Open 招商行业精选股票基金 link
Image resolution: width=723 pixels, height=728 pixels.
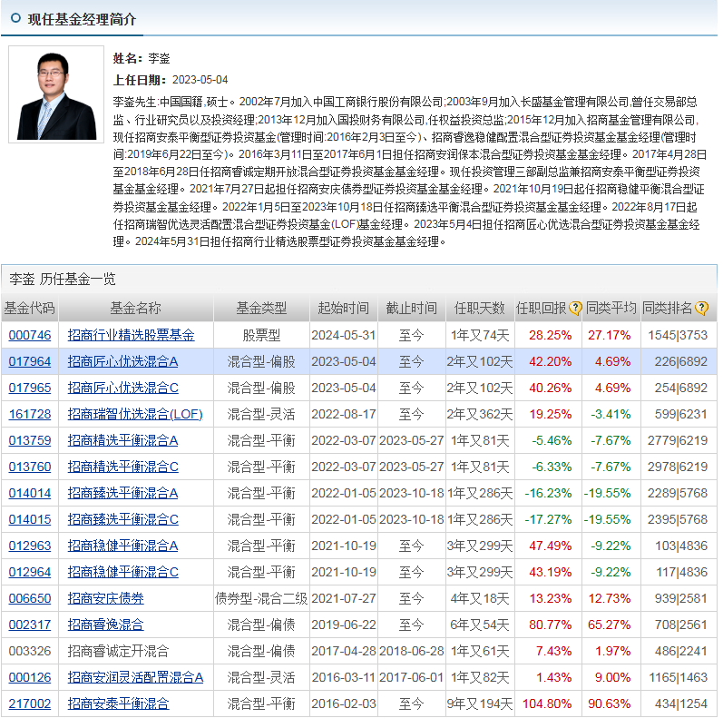(131, 335)
